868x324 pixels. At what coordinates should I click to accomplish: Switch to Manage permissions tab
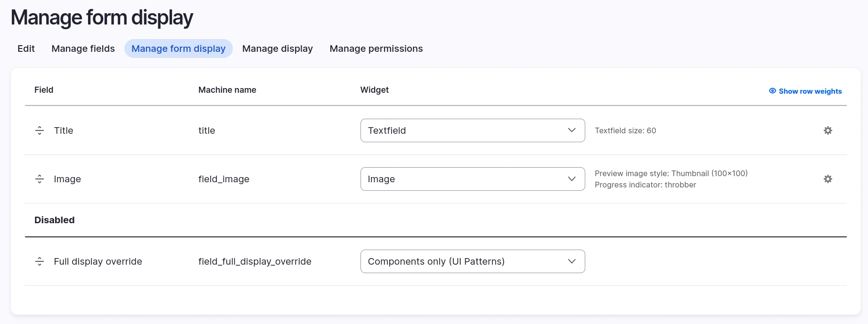[376, 49]
